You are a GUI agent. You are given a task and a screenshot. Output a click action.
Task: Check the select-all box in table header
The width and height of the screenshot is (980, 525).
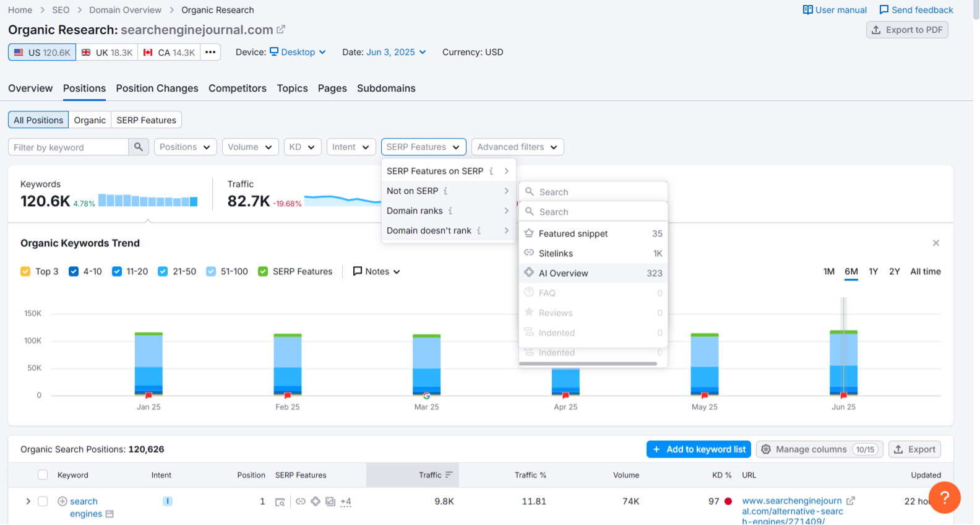43,475
